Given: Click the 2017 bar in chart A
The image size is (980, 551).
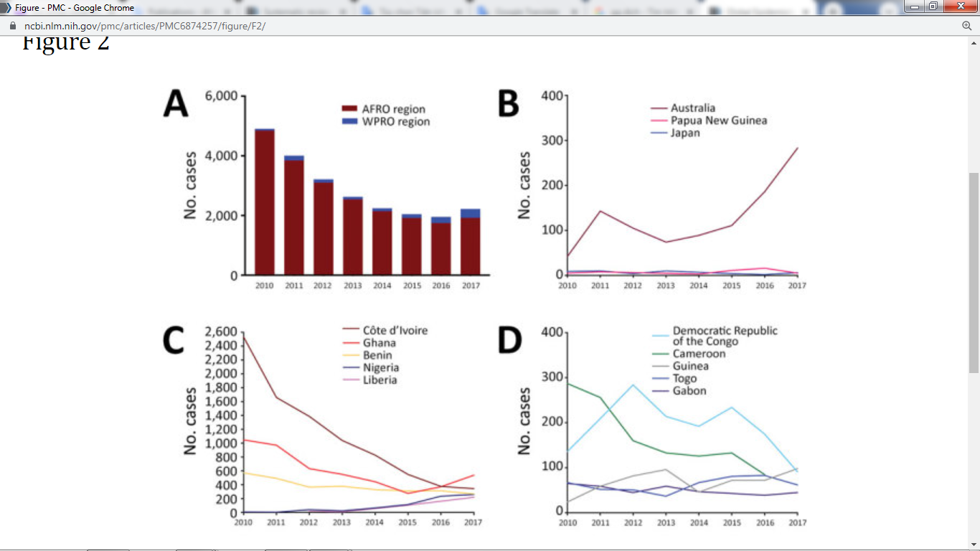Looking at the screenshot, I should [470, 242].
